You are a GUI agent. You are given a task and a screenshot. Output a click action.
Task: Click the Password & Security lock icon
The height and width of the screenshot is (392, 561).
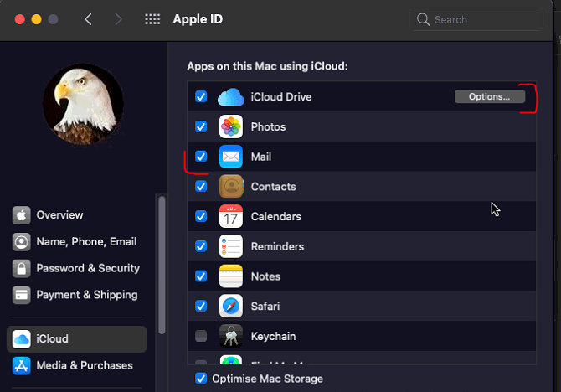22,268
